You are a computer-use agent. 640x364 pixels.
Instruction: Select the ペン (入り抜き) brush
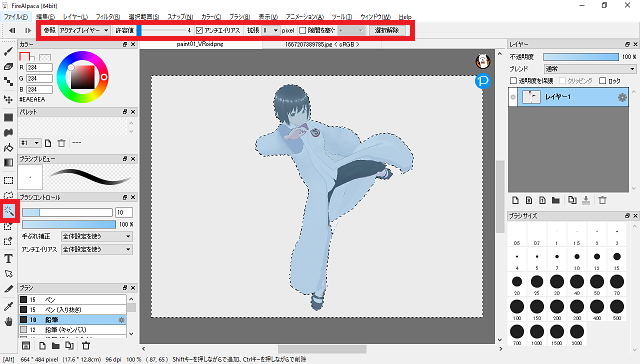tap(73, 310)
